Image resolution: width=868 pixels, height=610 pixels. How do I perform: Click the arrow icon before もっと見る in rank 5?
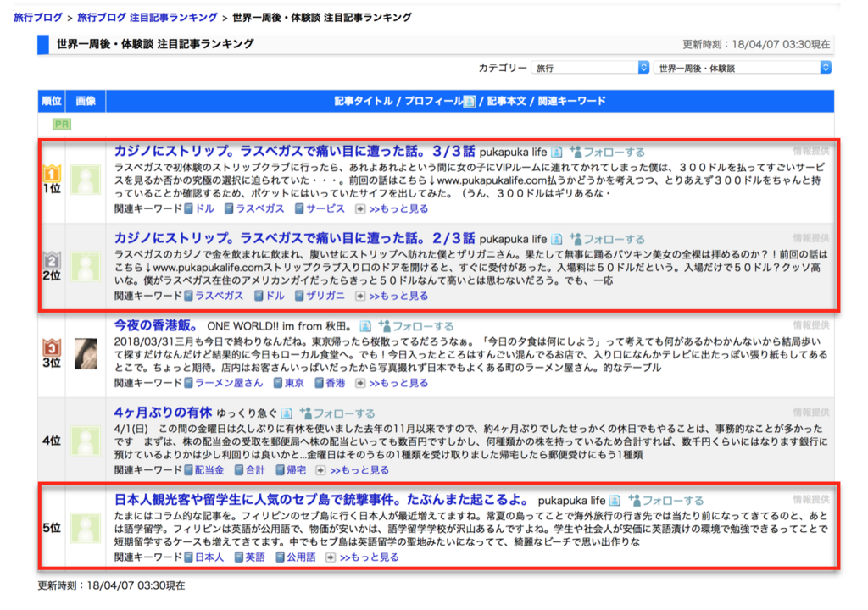[331, 557]
